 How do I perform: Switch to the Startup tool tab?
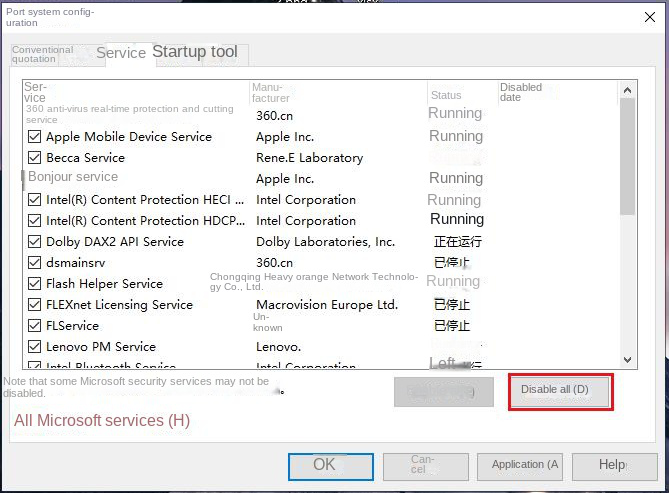pos(195,52)
